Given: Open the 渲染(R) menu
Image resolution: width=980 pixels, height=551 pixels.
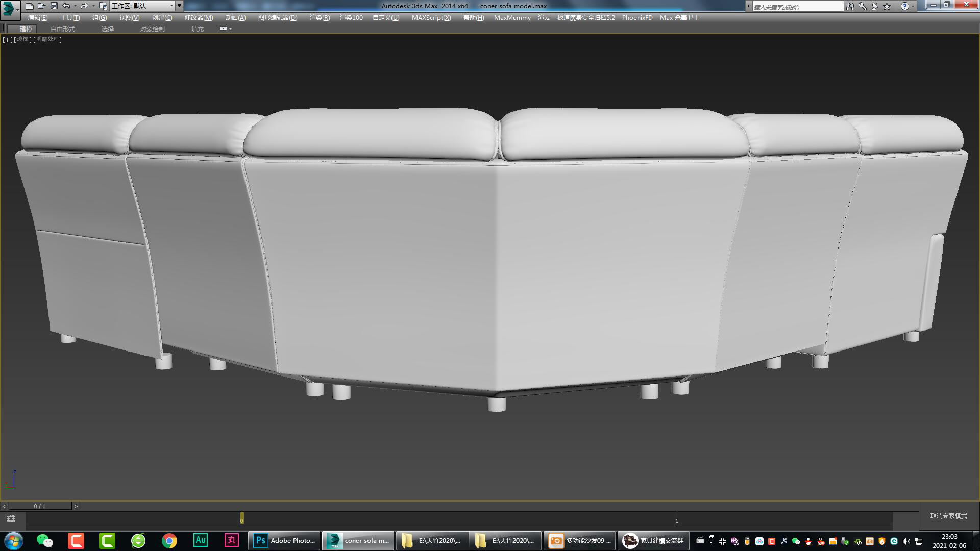Looking at the screenshot, I should tap(318, 17).
